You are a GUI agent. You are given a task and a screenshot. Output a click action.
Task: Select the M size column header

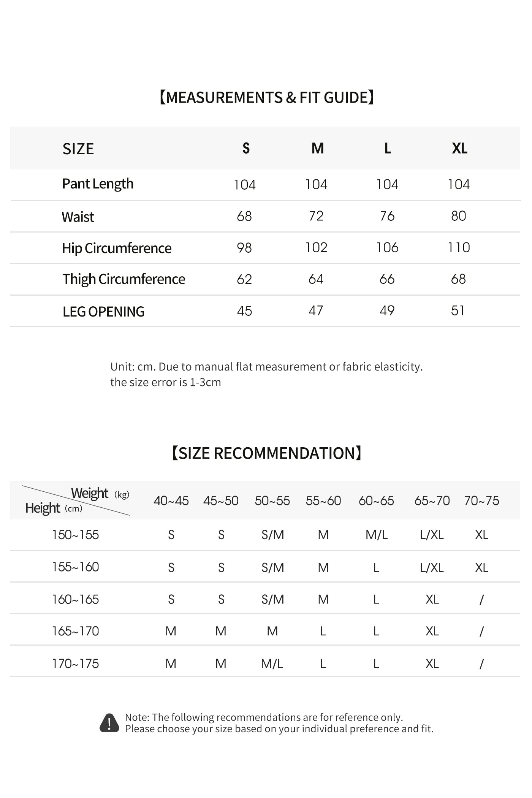click(317, 148)
